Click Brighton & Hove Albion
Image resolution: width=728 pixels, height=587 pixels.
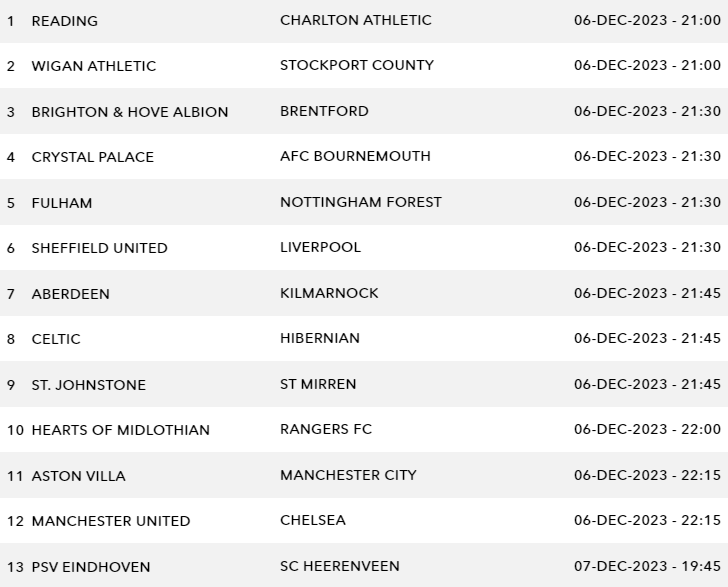point(130,112)
